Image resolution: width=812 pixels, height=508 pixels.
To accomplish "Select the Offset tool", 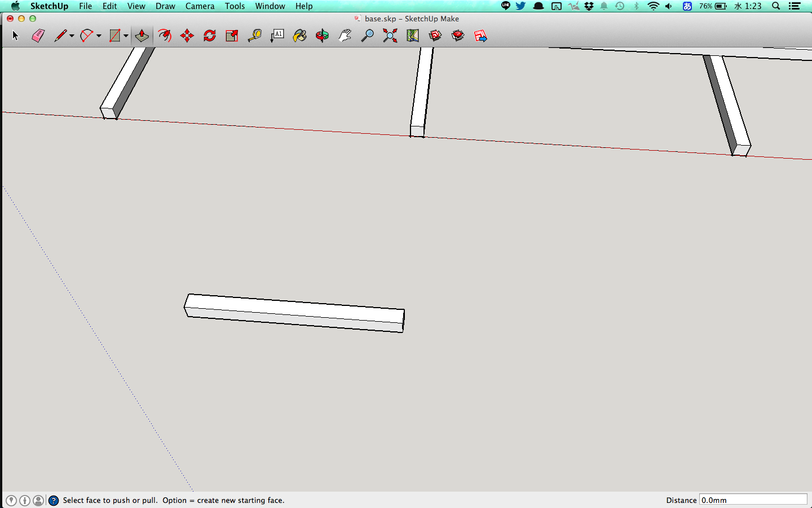I will (x=164, y=36).
